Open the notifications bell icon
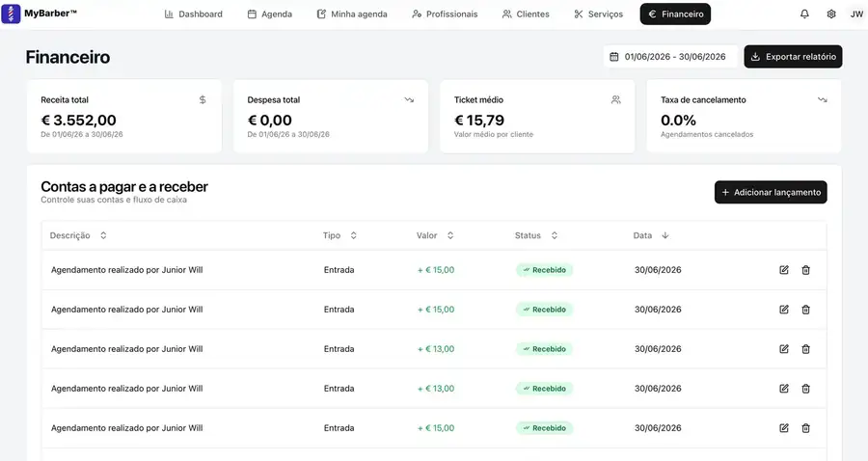Screen dimensions: 868x461 click(804, 14)
